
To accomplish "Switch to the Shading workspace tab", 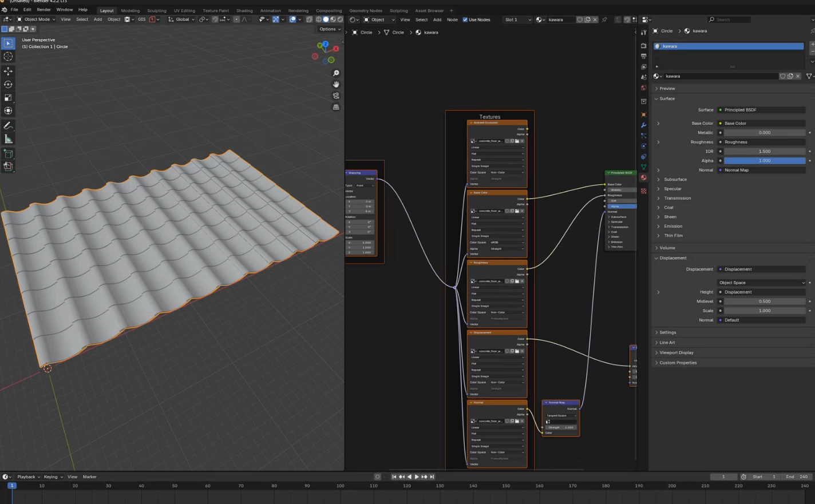I will [244, 10].
